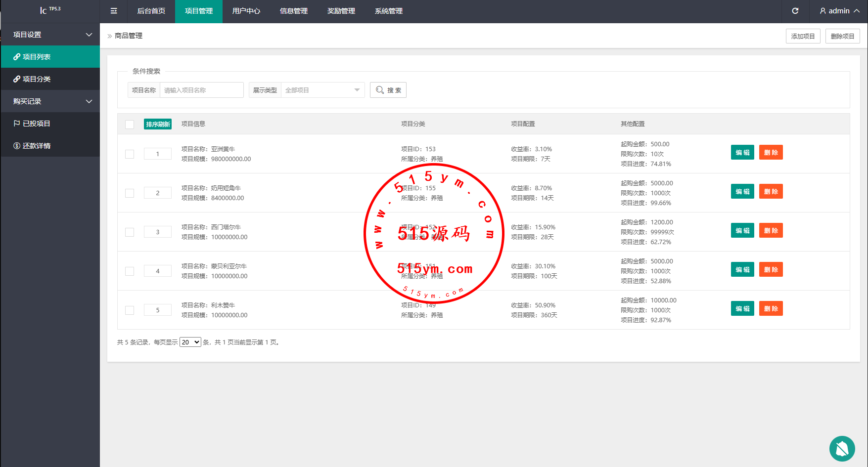
Task: Open the 展示类型 dropdown
Action: pos(322,90)
